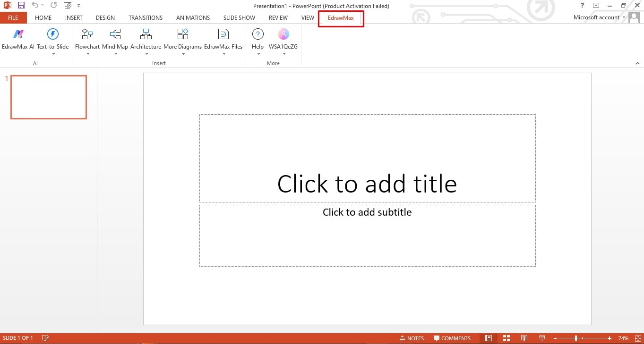Open Ribbon Display Options
The height and width of the screenshot is (344, 644).
pyautogui.click(x=596, y=6)
